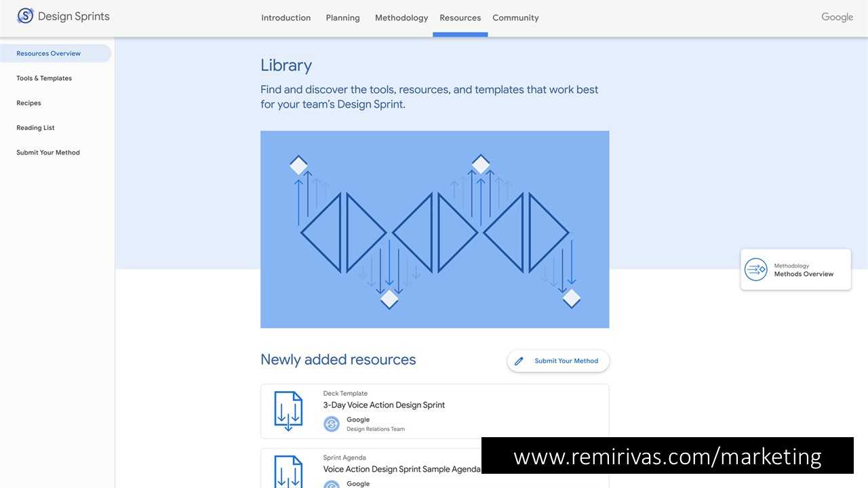Click the Design Sprints logo icon
Image resolution: width=868 pixels, height=488 pixels.
(25, 16)
